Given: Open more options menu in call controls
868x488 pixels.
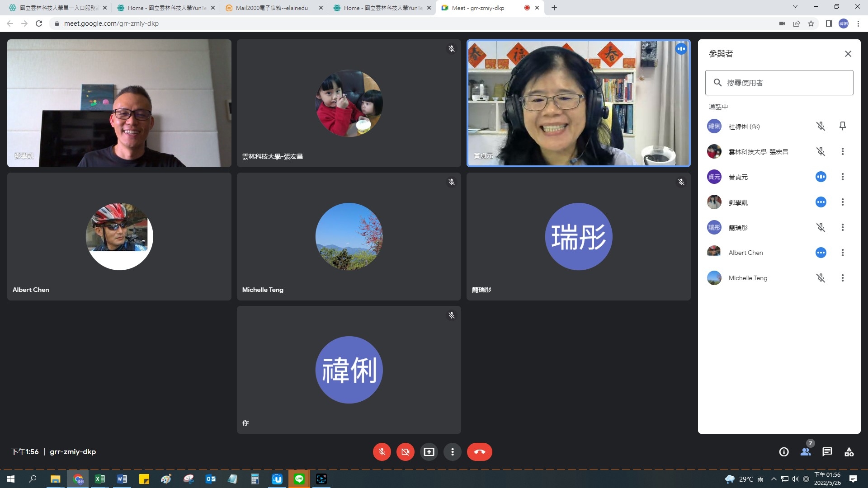Looking at the screenshot, I should pos(452,452).
